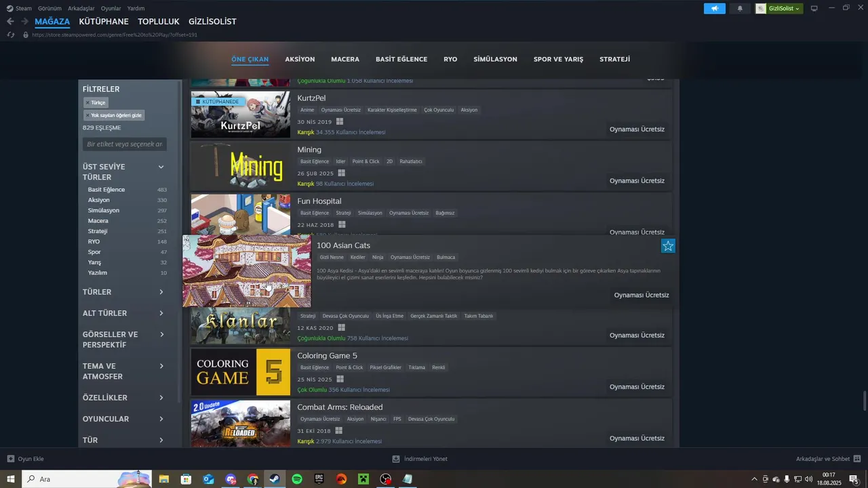Remove the Türkçe filter tag
The width and height of the screenshot is (868, 488).
[x=96, y=102]
